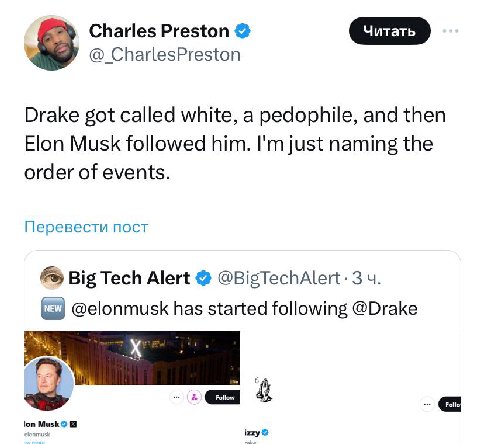Open the ellipsis icon on Elon's profile
This screenshot has width=480, height=444.
click(x=177, y=397)
